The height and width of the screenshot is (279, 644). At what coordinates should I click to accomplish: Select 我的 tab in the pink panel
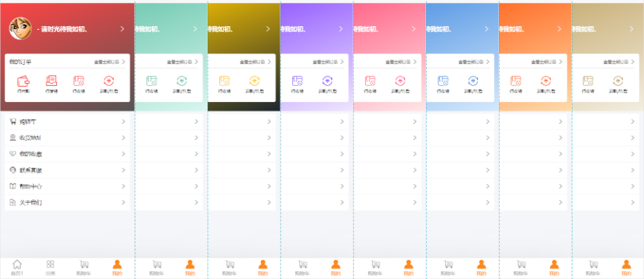tap(408, 267)
